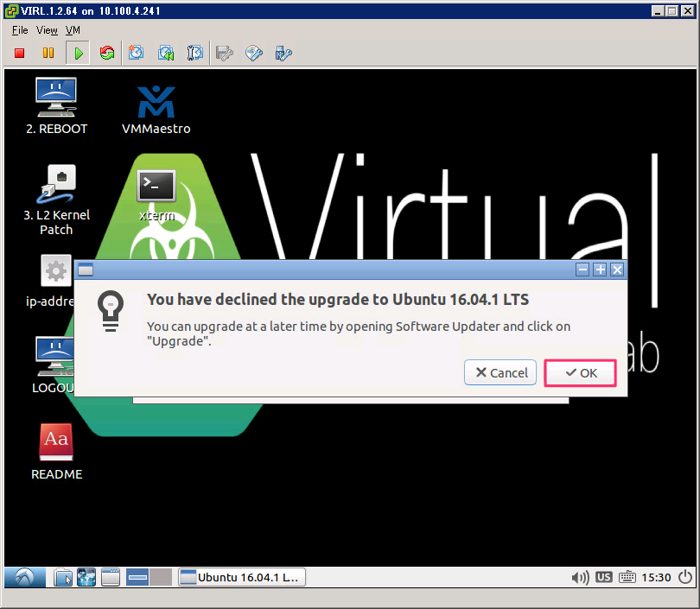Click the power icon on the panel

click(x=685, y=577)
